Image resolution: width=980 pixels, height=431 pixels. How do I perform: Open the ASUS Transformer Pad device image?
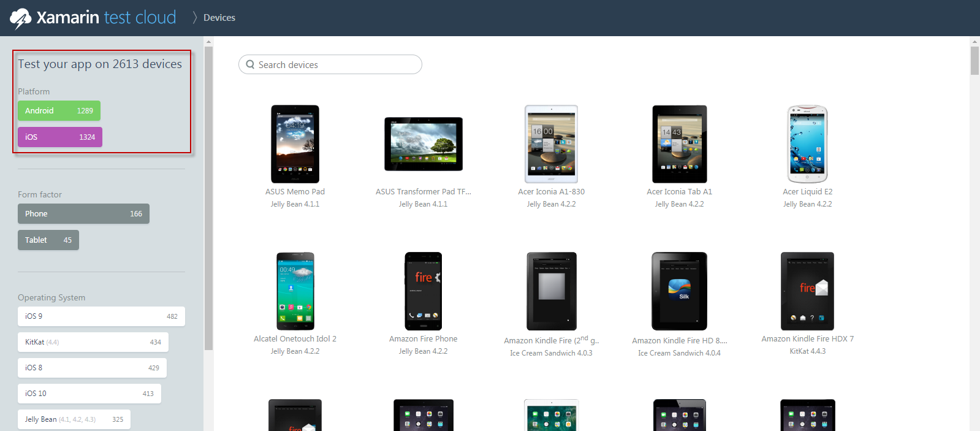(423, 144)
